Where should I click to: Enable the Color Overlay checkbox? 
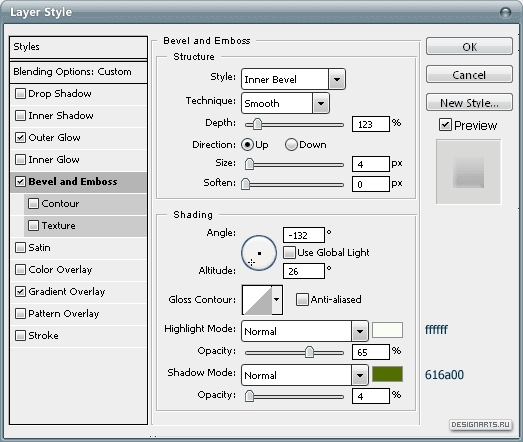pyautogui.click(x=20, y=270)
